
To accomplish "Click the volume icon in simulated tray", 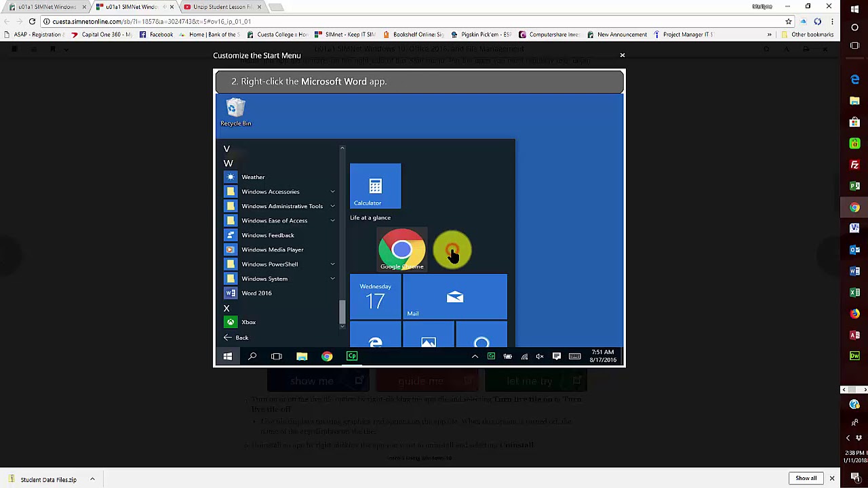I will pos(540,357).
